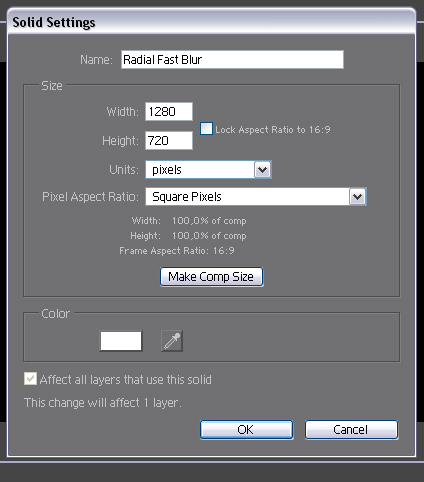Screen dimensions: 424x482
Task: Focus the Name field containing Radial Fast Blur
Action: pos(232,60)
